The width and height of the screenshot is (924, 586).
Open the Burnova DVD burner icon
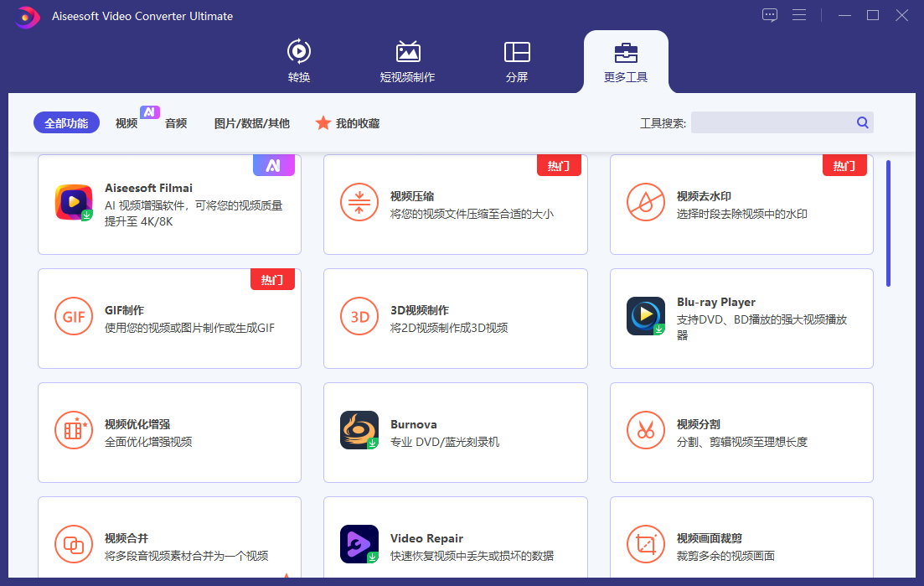pos(359,430)
